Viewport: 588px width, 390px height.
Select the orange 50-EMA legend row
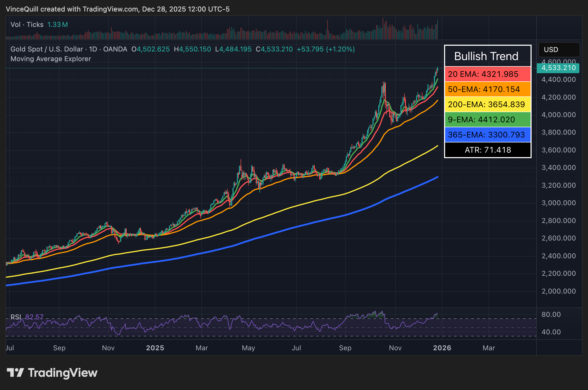coord(487,89)
